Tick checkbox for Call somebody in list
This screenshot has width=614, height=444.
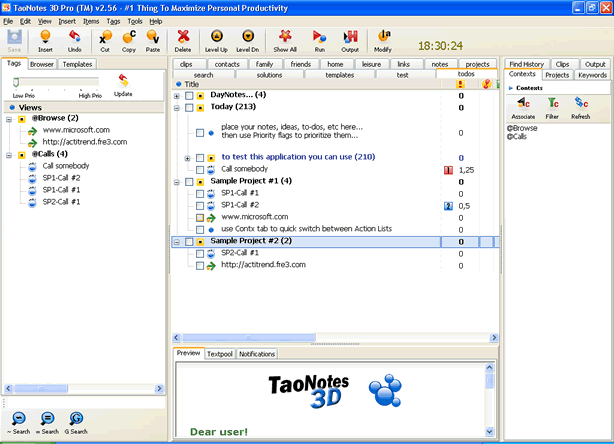[x=200, y=170]
